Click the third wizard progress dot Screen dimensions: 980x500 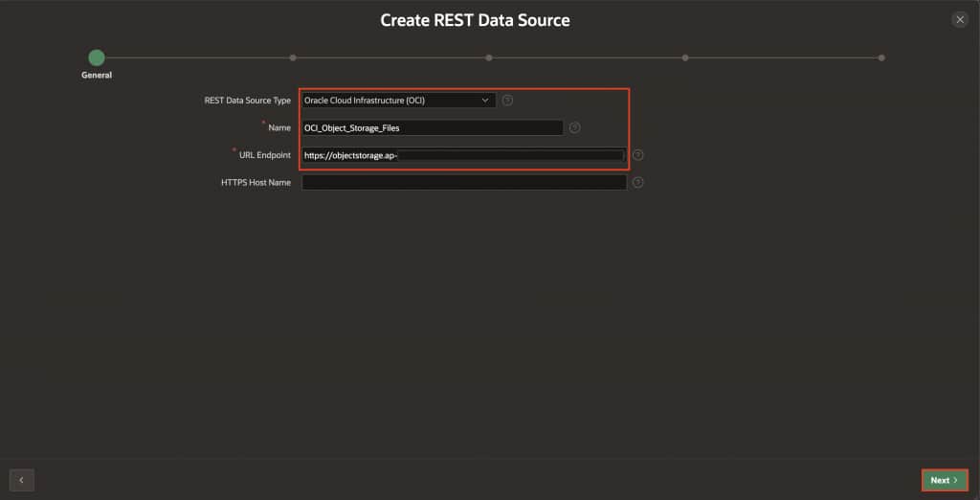tap(489, 57)
